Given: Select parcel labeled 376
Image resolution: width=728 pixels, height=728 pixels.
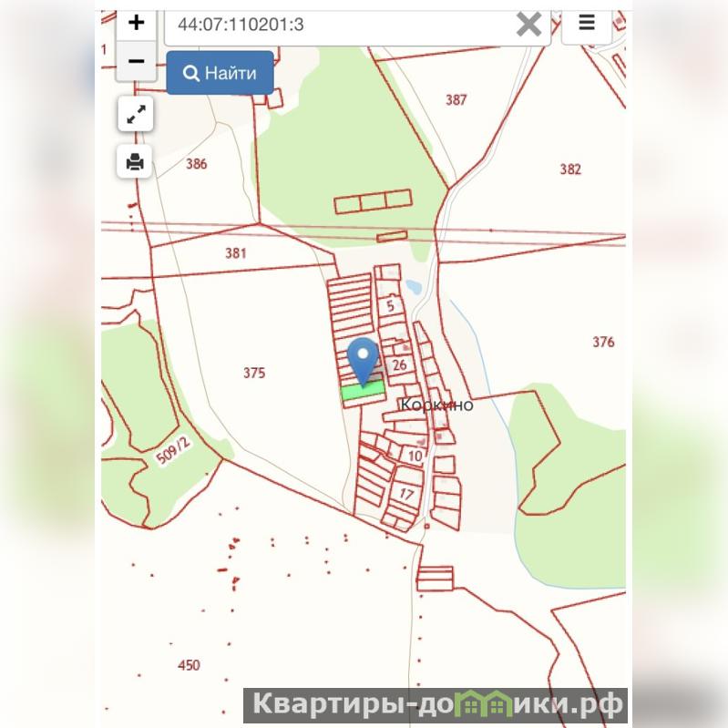Looking at the screenshot, I should pyautogui.click(x=603, y=343).
